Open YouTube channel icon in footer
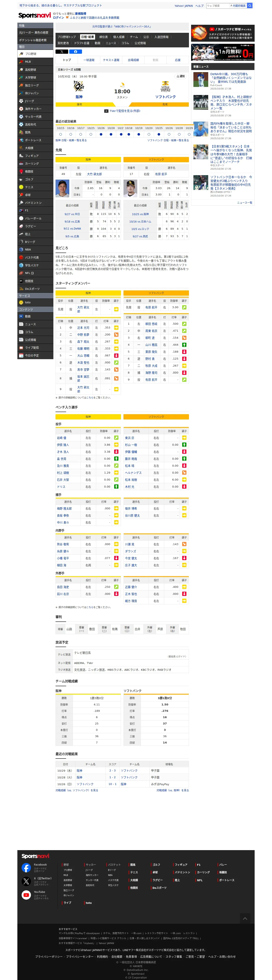This screenshot has height=980, width=272. 26,895
